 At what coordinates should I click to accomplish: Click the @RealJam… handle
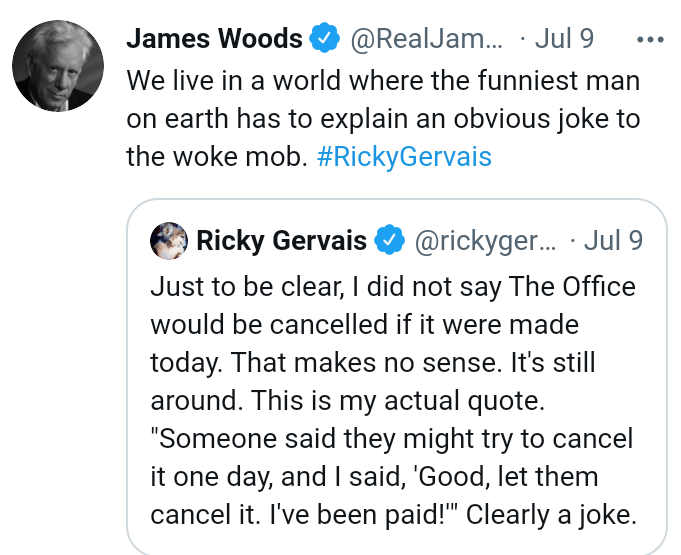pyautogui.click(x=426, y=40)
